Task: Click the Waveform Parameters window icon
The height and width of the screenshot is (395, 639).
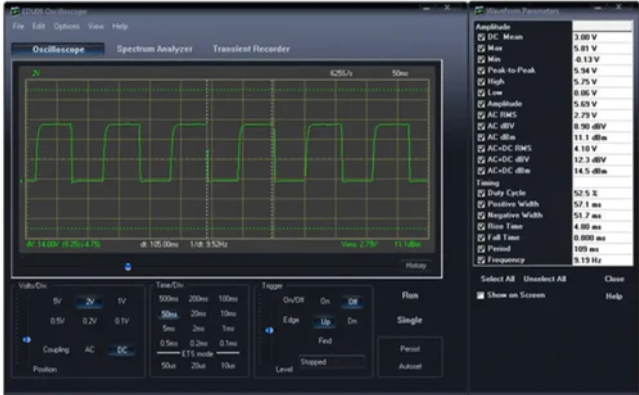Action: (480, 11)
